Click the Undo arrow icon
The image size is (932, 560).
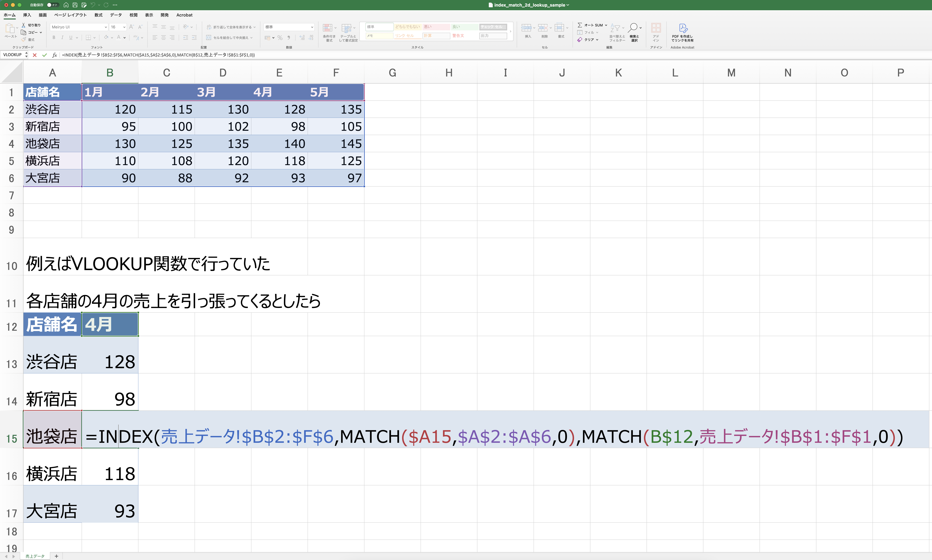93,5
